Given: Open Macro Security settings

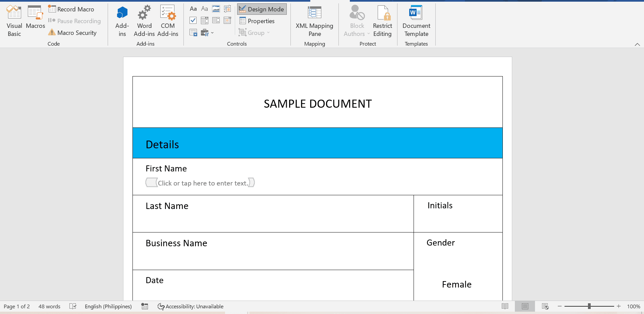Looking at the screenshot, I should click(72, 33).
